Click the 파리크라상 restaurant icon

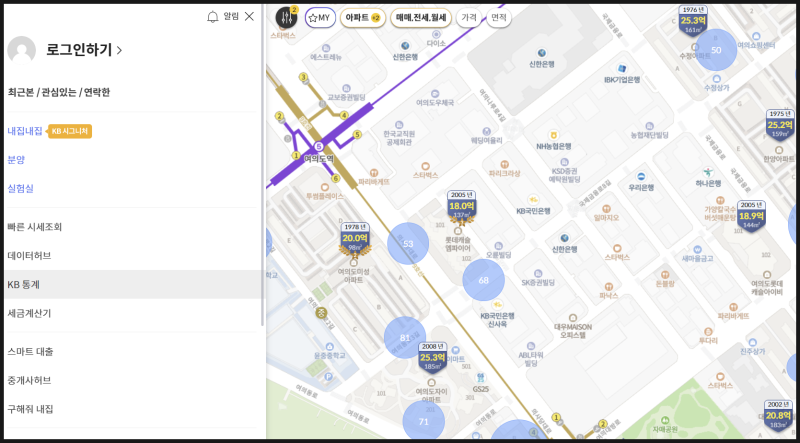tap(505, 164)
